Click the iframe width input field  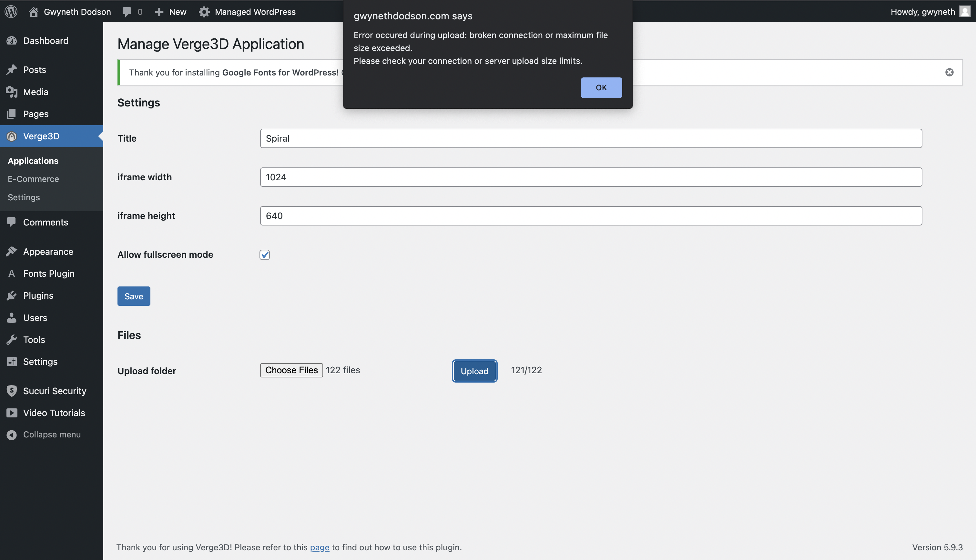click(591, 177)
